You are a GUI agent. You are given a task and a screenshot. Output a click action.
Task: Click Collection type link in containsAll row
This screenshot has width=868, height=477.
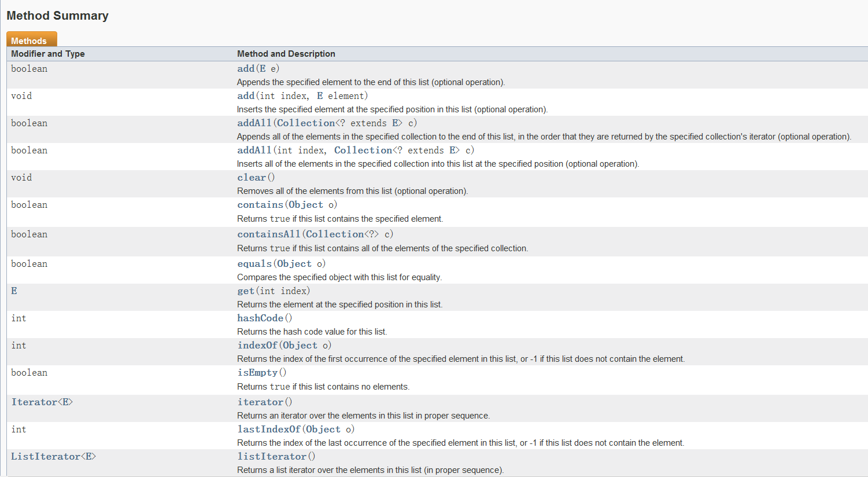click(335, 234)
